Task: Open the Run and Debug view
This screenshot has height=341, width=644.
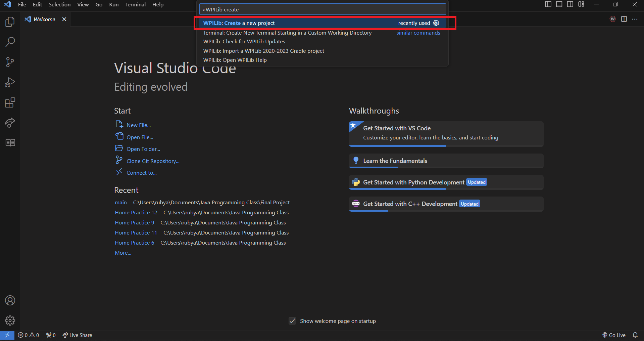Action: pyautogui.click(x=10, y=82)
